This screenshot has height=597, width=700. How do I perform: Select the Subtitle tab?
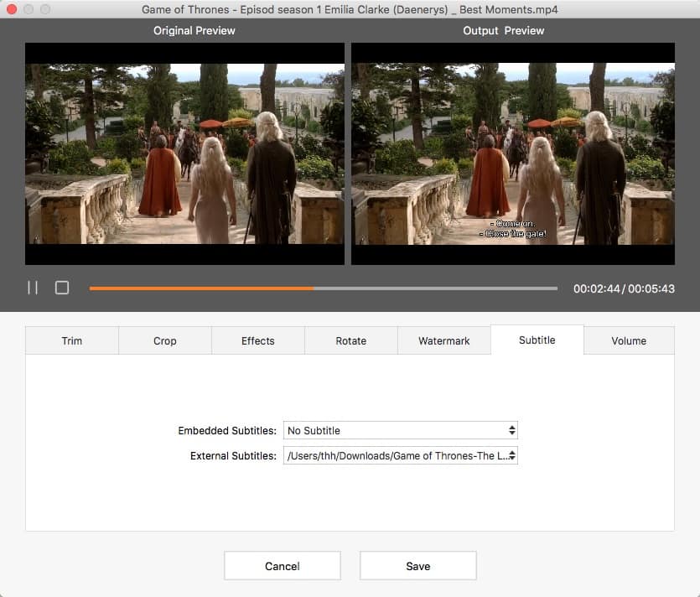pyautogui.click(x=537, y=340)
